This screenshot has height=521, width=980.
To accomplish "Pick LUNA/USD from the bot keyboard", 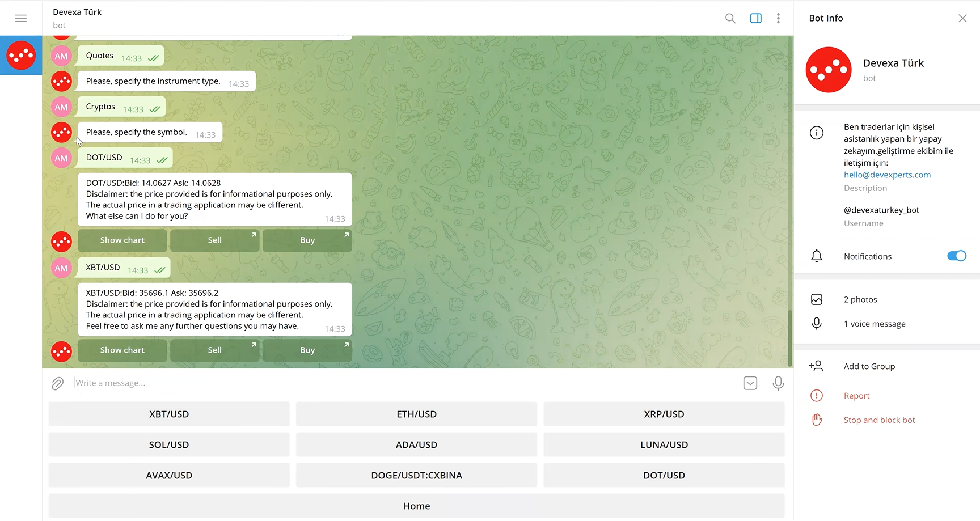I will [x=664, y=444].
